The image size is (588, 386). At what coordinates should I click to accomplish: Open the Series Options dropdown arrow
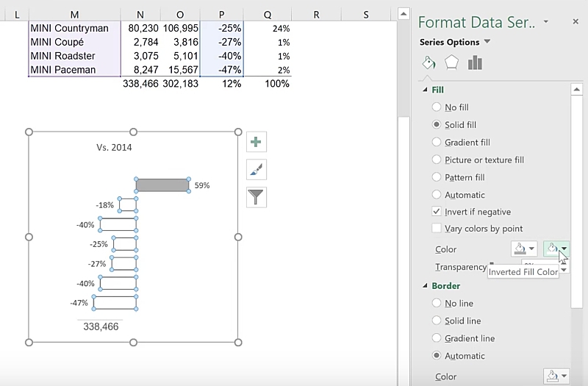(487, 42)
